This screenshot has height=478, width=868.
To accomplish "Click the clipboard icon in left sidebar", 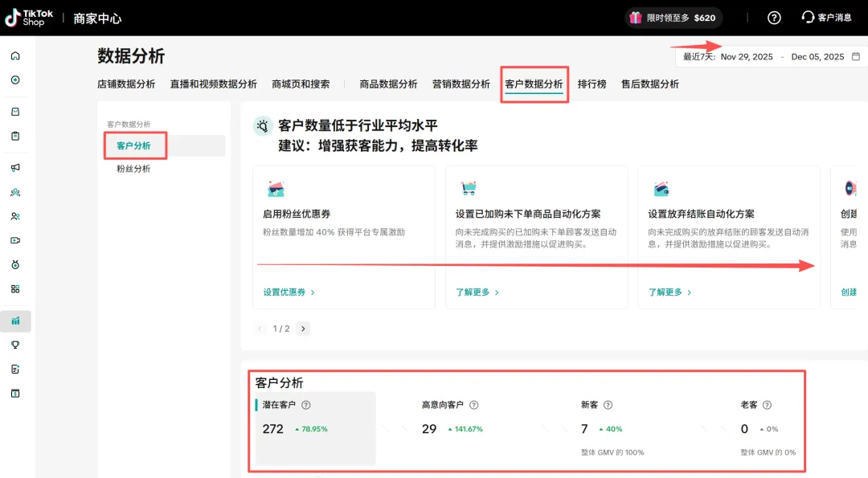I will (x=15, y=136).
